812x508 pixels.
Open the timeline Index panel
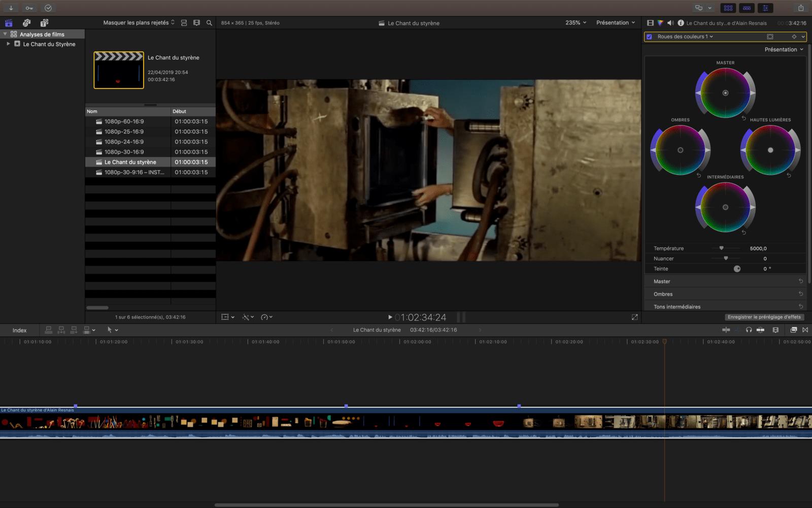coord(20,330)
